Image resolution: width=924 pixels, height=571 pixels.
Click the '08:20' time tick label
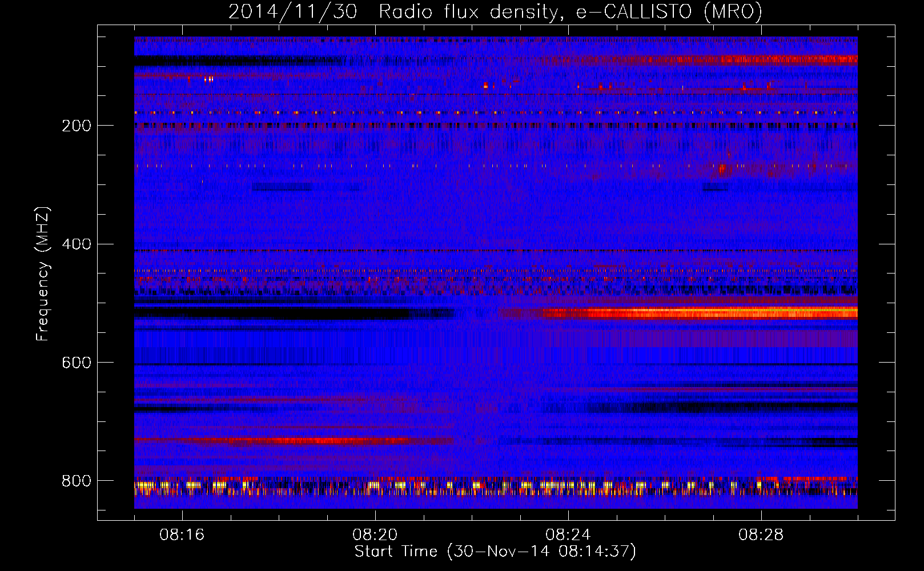[375, 535]
